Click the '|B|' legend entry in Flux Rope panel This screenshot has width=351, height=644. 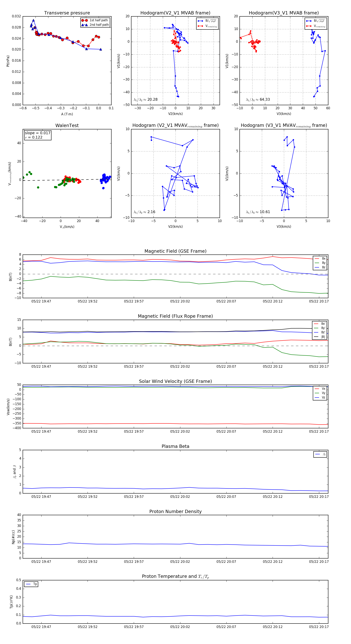[x=320, y=337]
